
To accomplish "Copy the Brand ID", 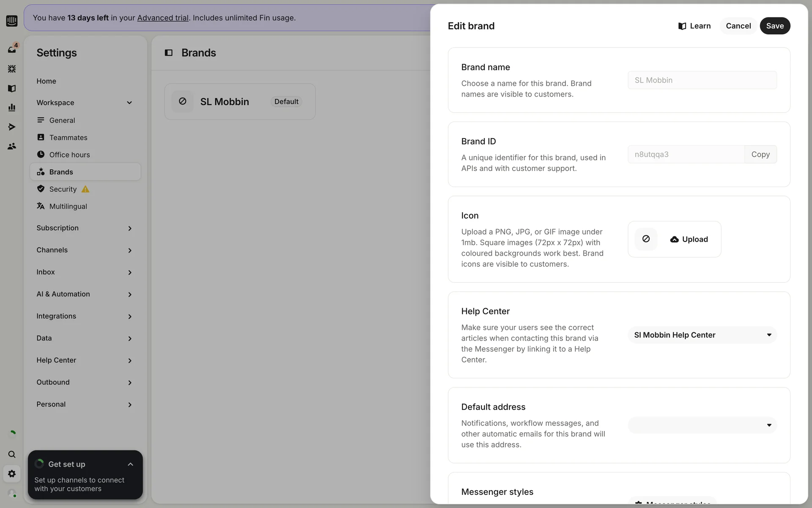I will (760, 155).
